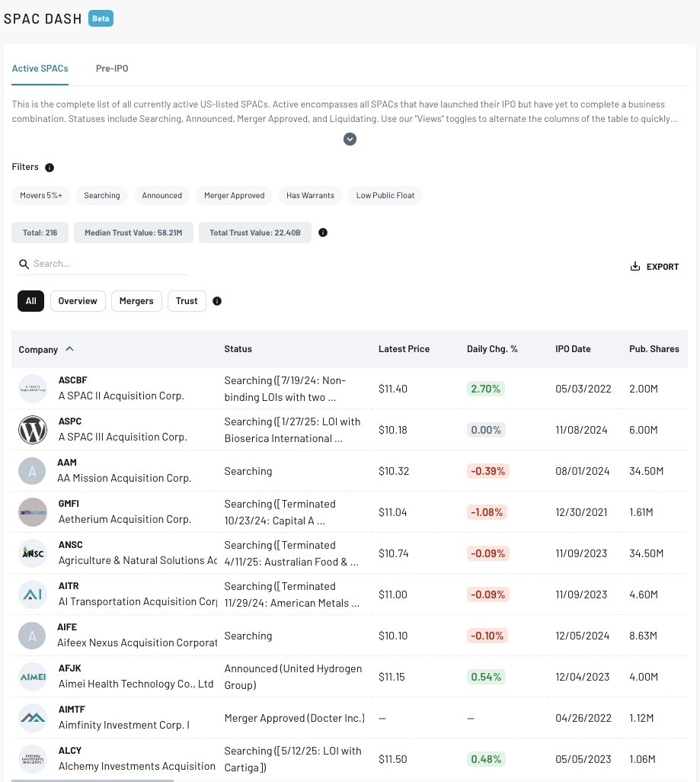Screen dimensions: 700x782
Task: Open the ASCBF company logo
Action: [33, 389]
